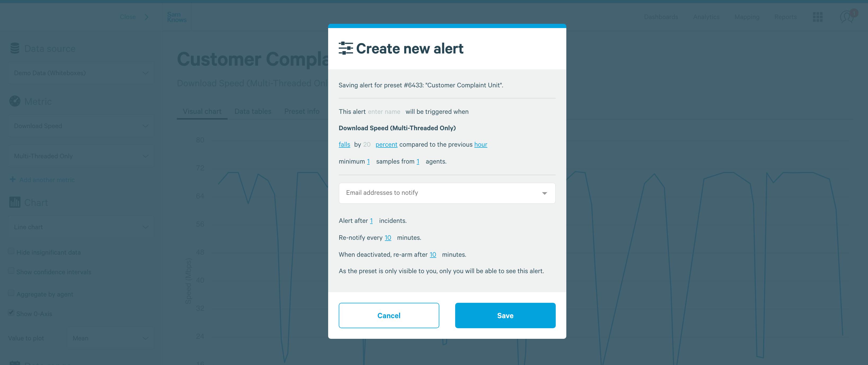868x365 pixels.
Task: Open the Preset info tab
Action: pos(302,111)
